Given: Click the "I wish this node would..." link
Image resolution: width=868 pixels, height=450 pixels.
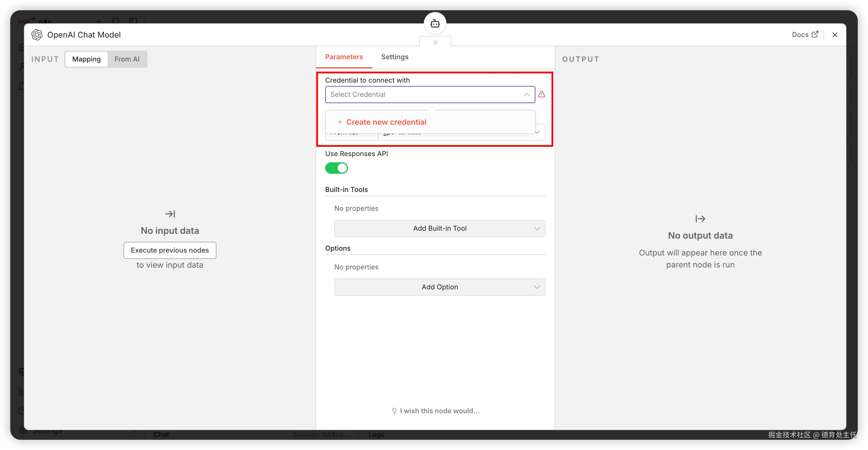Looking at the screenshot, I should [435, 411].
